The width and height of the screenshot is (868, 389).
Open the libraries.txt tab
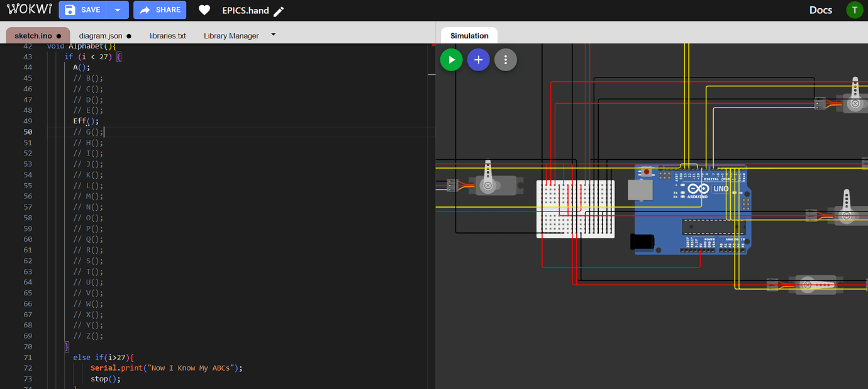167,36
